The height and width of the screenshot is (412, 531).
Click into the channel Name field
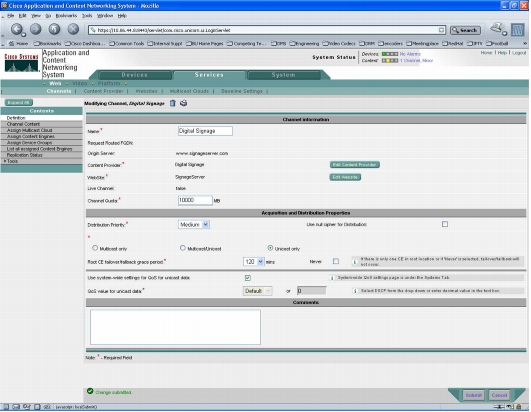[205, 131]
